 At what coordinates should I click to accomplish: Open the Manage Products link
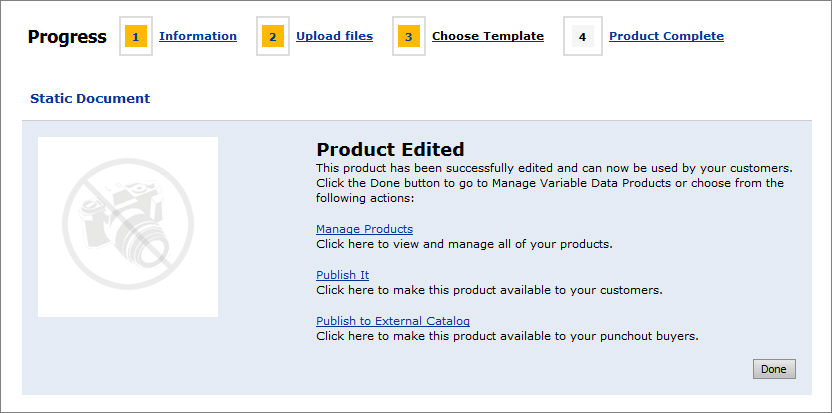coord(364,229)
